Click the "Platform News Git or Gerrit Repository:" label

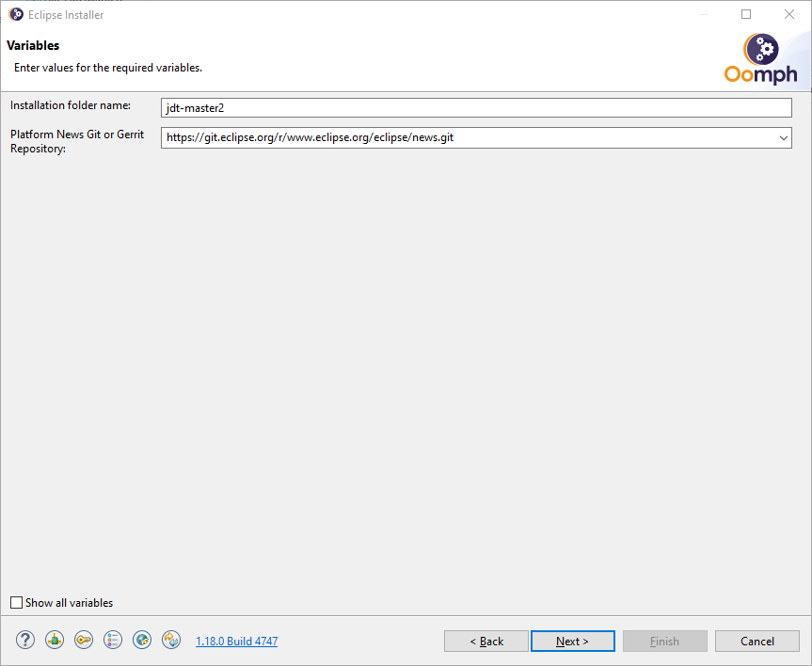(x=77, y=141)
